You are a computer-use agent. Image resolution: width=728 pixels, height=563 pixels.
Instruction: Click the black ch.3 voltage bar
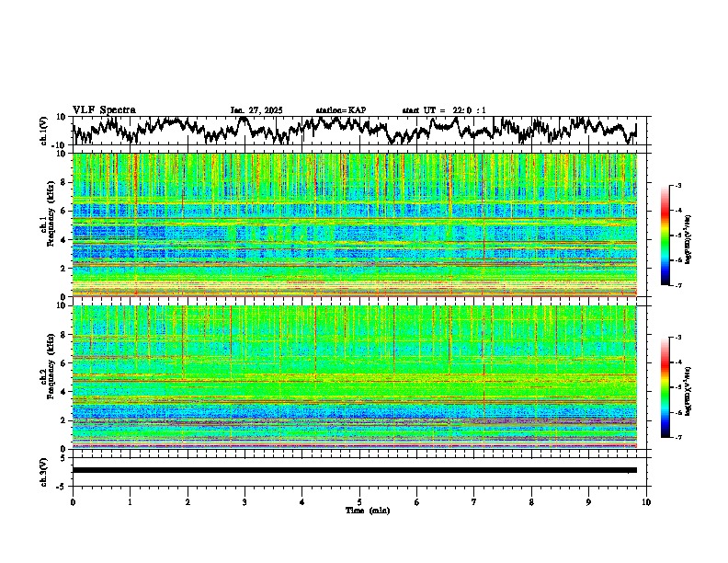click(354, 470)
